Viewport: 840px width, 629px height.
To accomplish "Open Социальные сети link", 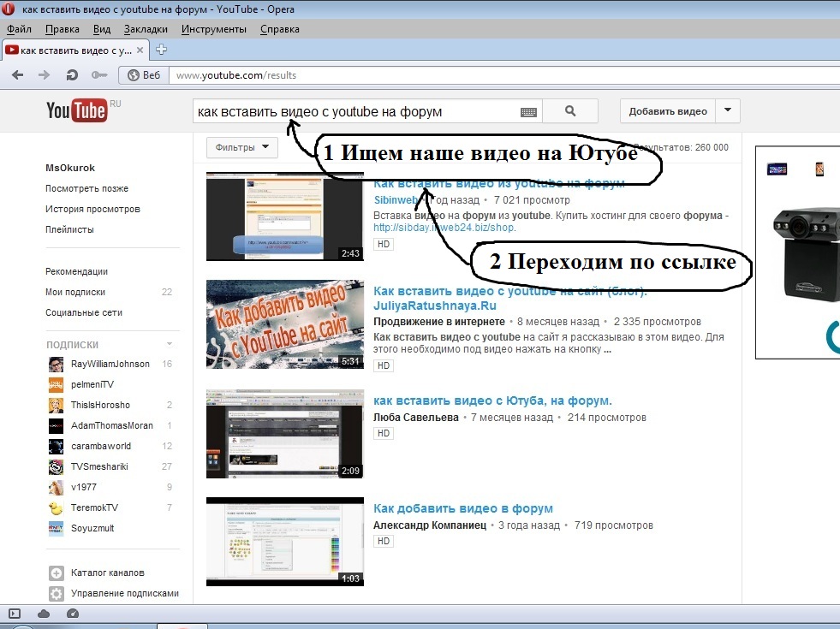I will click(84, 312).
